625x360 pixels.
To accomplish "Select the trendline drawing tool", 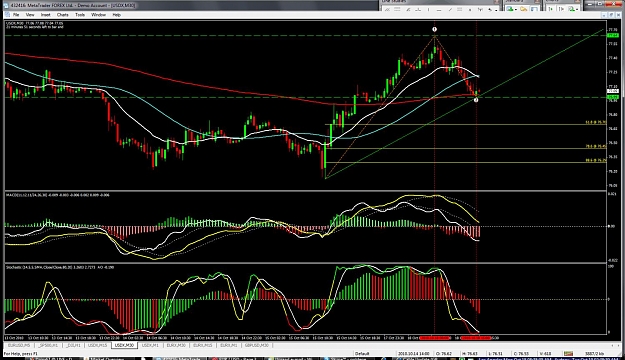I will pos(450,10).
